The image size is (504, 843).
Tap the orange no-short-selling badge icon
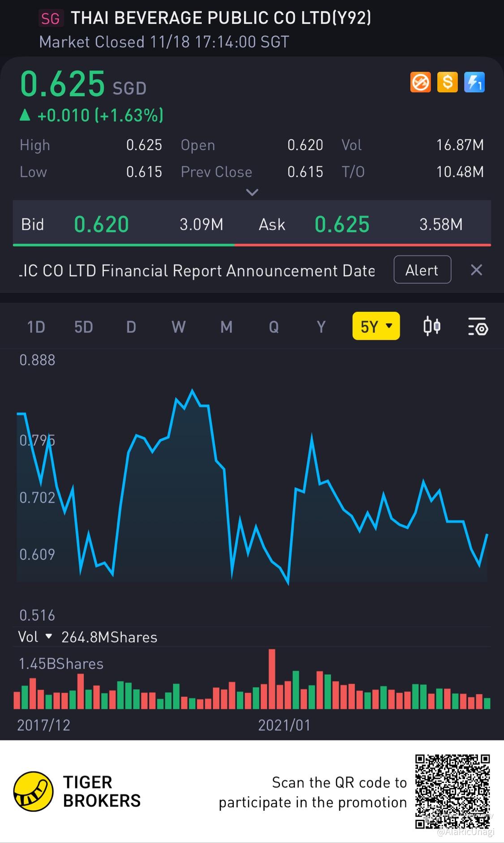(x=420, y=82)
